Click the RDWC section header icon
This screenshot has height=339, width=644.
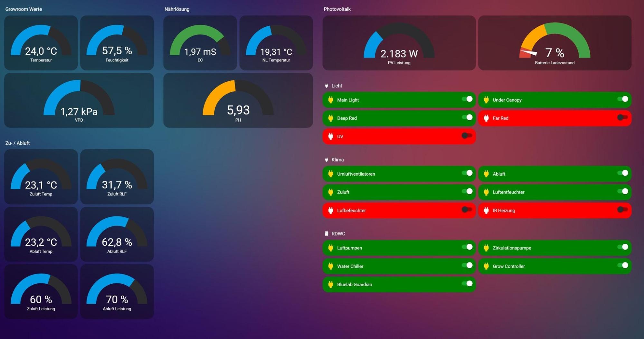coord(327,234)
